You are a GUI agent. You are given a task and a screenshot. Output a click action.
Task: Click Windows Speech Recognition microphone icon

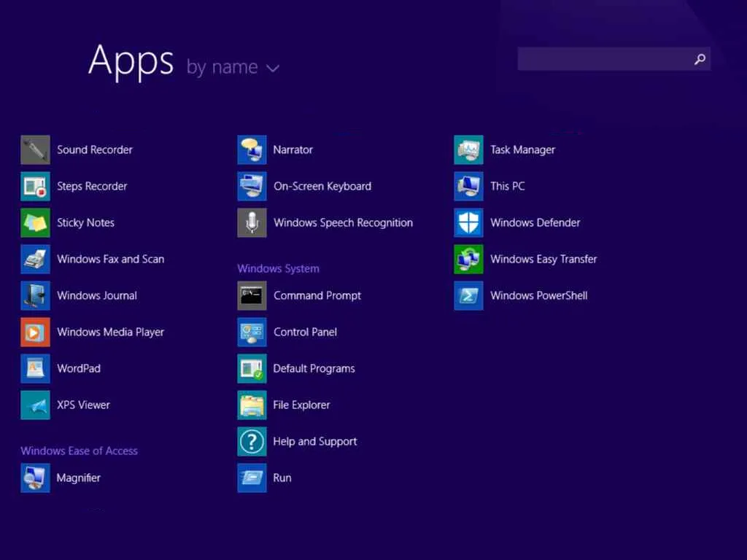pos(252,222)
